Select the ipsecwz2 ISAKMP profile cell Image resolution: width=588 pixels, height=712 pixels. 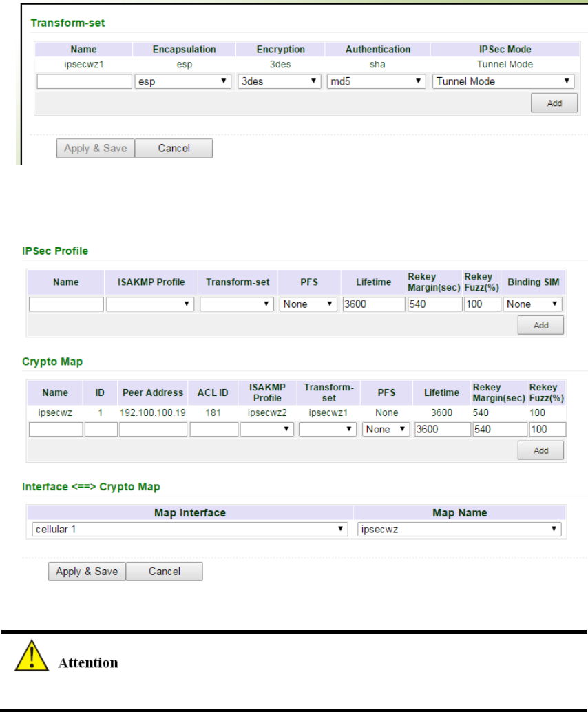[x=267, y=412]
